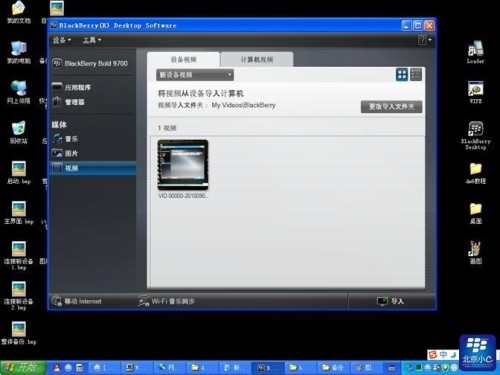Click the Windows 开始 Start button

pyautogui.click(x=23, y=367)
